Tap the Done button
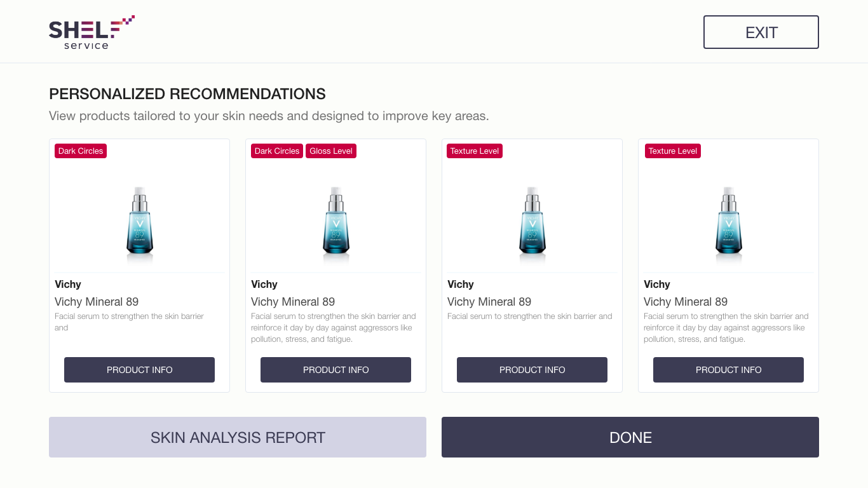The width and height of the screenshot is (868, 488). pyautogui.click(x=630, y=437)
